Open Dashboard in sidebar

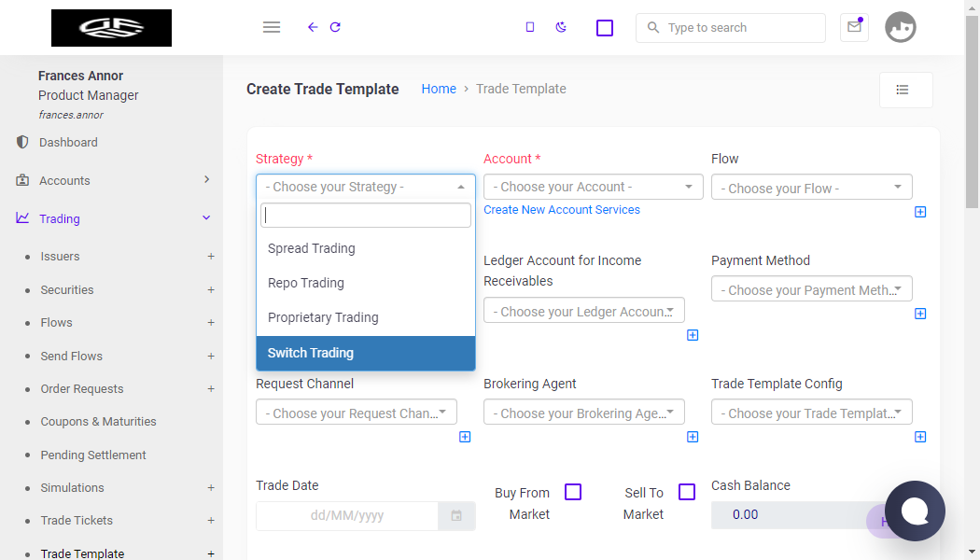click(68, 143)
